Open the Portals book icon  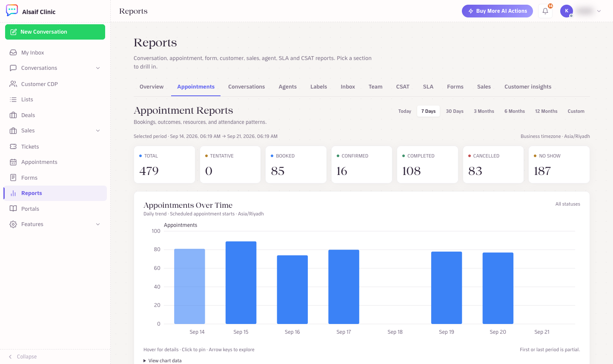tap(13, 209)
